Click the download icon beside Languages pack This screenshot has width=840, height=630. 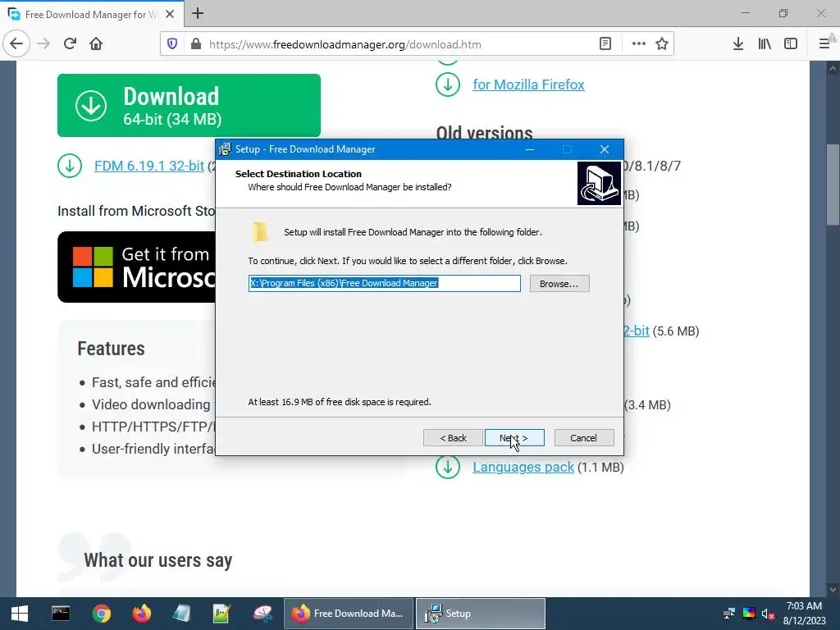448,467
